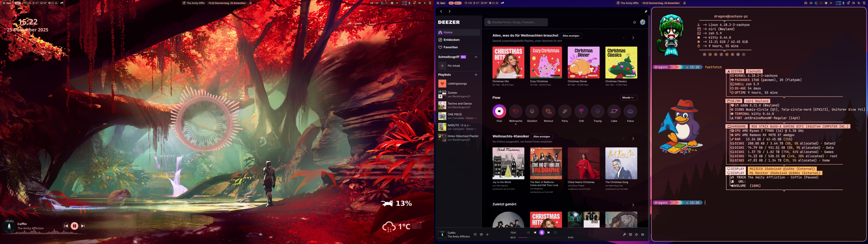
Task: Open the Moods dropdown in Flow
Action: (628, 98)
